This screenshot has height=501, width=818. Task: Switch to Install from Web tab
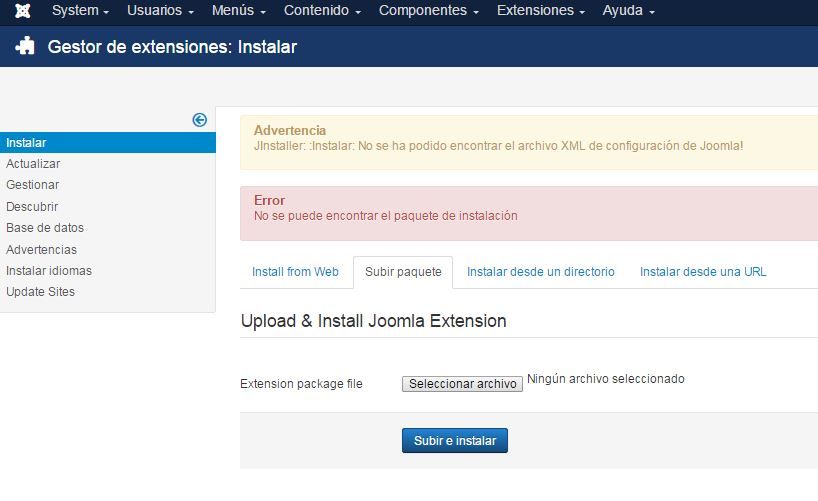click(x=295, y=272)
